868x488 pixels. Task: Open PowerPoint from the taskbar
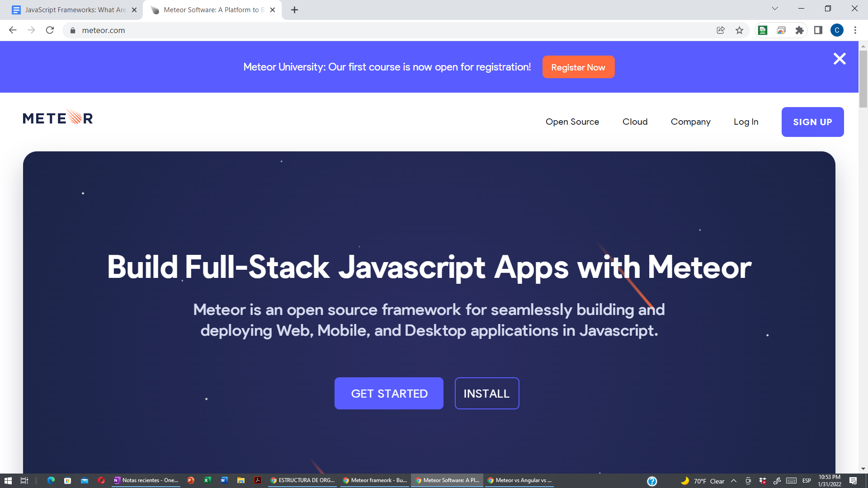[x=191, y=480]
